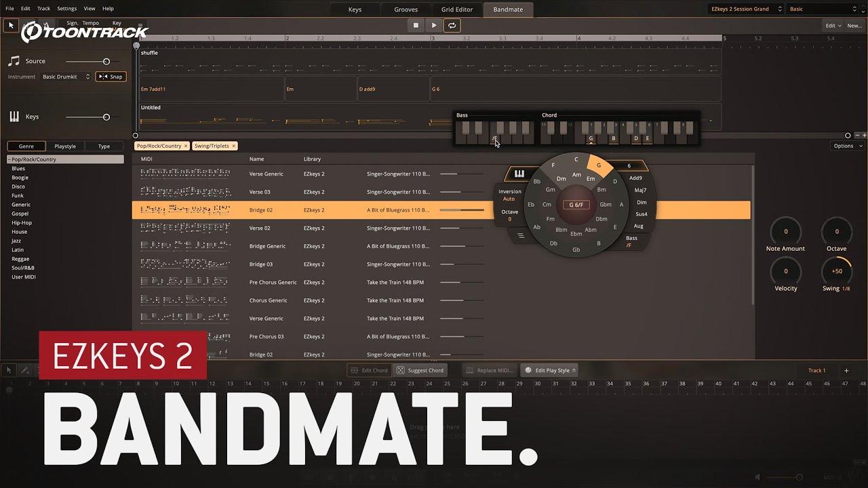Select the Blues genre
Viewport: 868px width, 488px height.
[18, 169]
